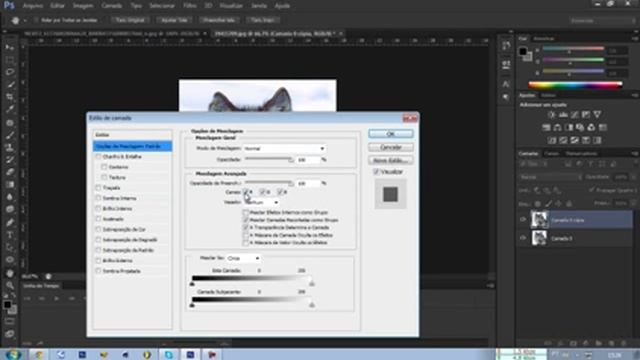Select the Eraser tool
This screenshot has height=360, width=640.
[10, 172]
